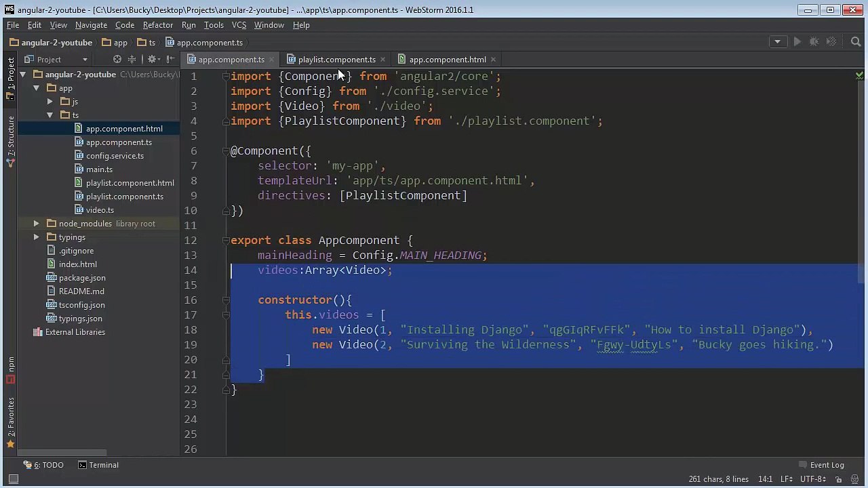
Task: Open the Event Log
Action: pyautogui.click(x=822, y=465)
